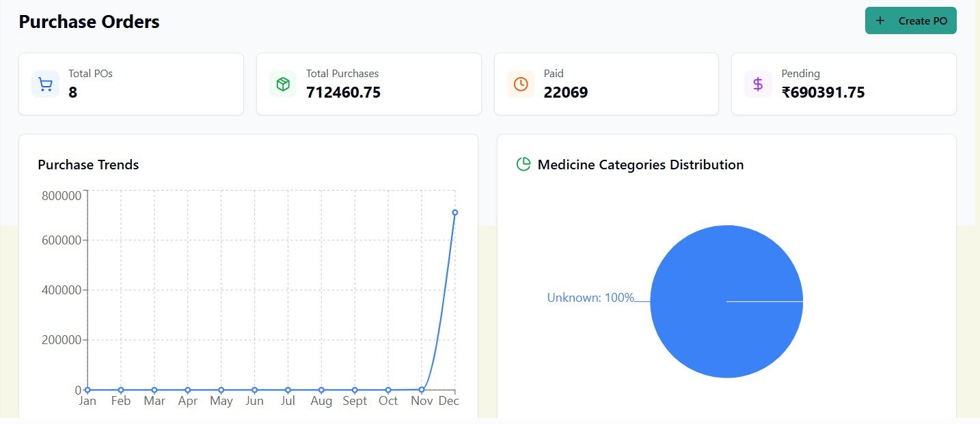Click the January data point on chart
The width and height of the screenshot is (980, 424).
click(87, 390)
